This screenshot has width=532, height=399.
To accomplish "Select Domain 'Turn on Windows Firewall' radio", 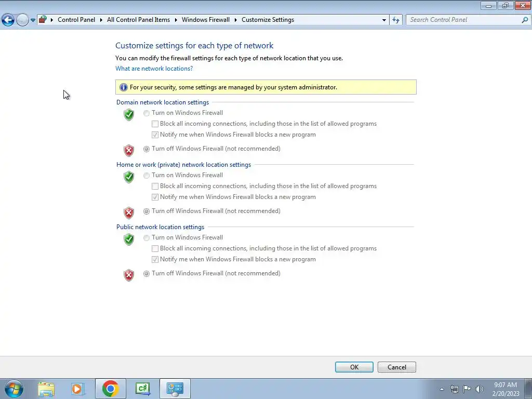I will [x=146, y=113].
